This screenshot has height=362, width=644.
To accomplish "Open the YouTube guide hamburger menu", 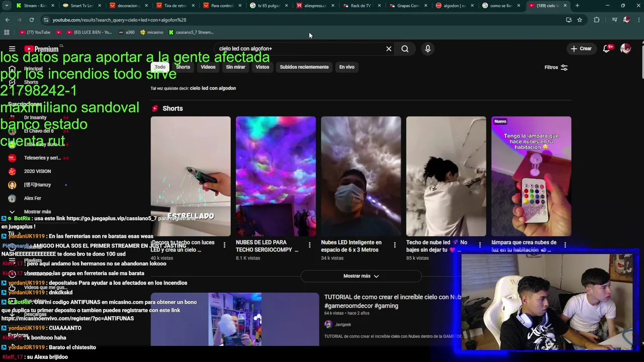I will 12,49.
